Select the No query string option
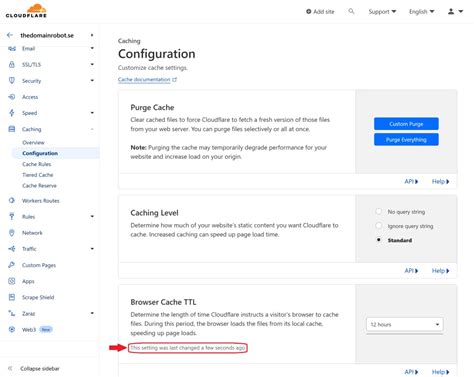The width and height of the screenshot is (474, 377). [379, 211]
